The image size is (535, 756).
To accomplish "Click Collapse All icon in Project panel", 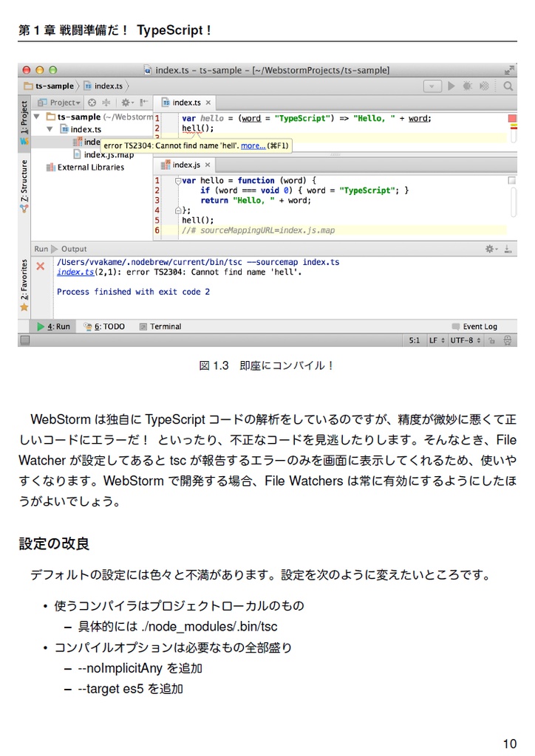I will [106, 102].
